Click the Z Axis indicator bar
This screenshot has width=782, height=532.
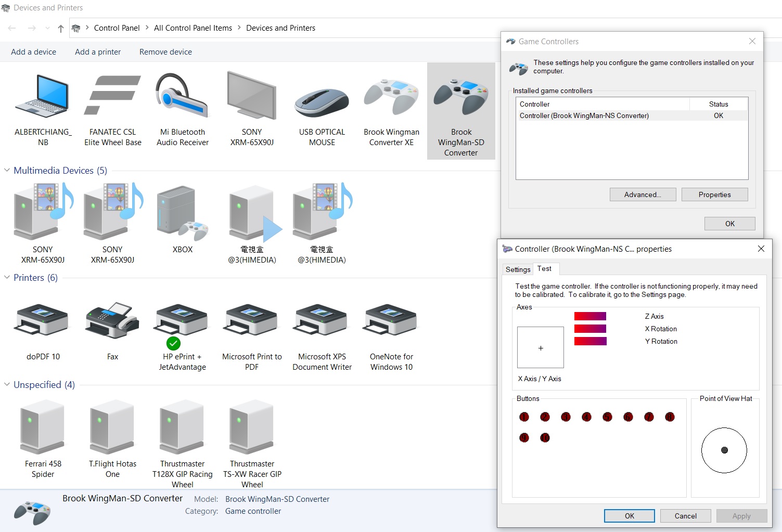click(x=590, y=316)
